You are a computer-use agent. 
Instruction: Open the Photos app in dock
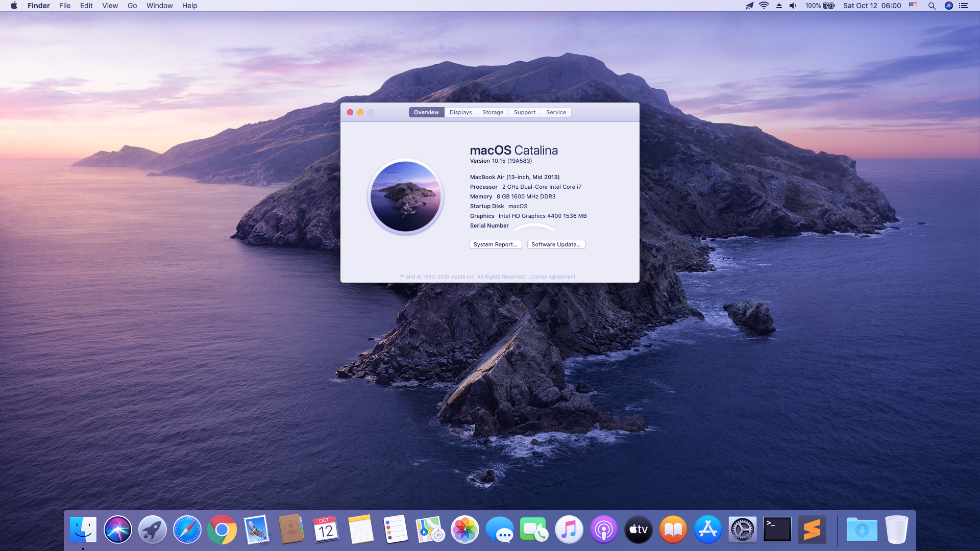point(464,530)
